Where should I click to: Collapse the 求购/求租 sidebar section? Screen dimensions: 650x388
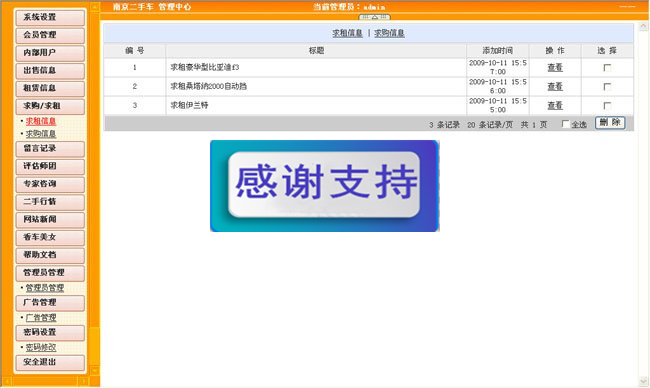click(50, 106)
